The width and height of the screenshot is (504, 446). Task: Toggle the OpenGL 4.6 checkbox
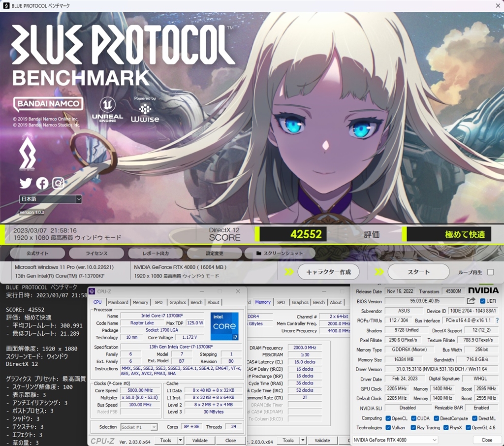pos(469,428)
